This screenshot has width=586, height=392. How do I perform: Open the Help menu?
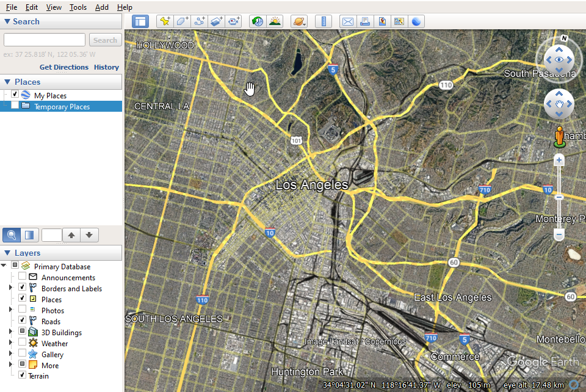(125, 7)
